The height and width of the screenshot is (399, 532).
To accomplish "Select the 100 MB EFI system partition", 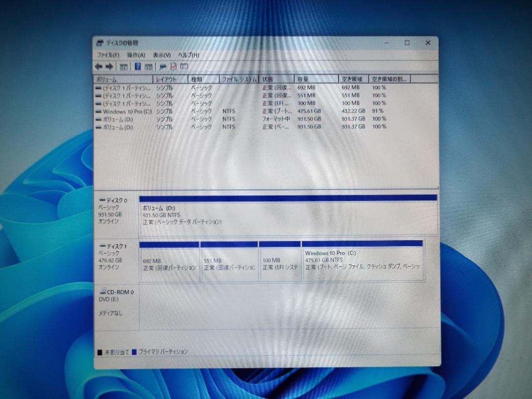I will [x=279, y=261].
